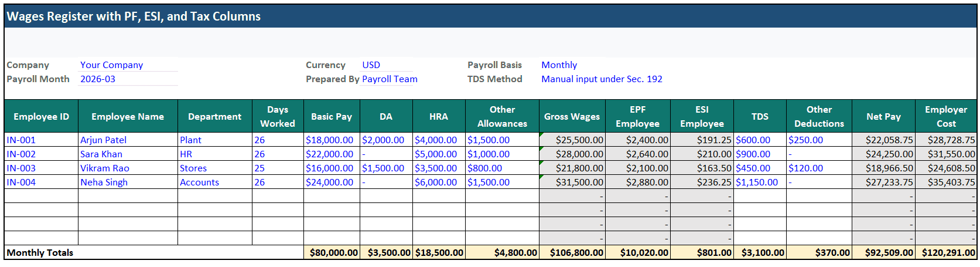This screenshot has height=267, width=980.
Task: Select other deductions '$120.00'
Action: pos(819,168)
